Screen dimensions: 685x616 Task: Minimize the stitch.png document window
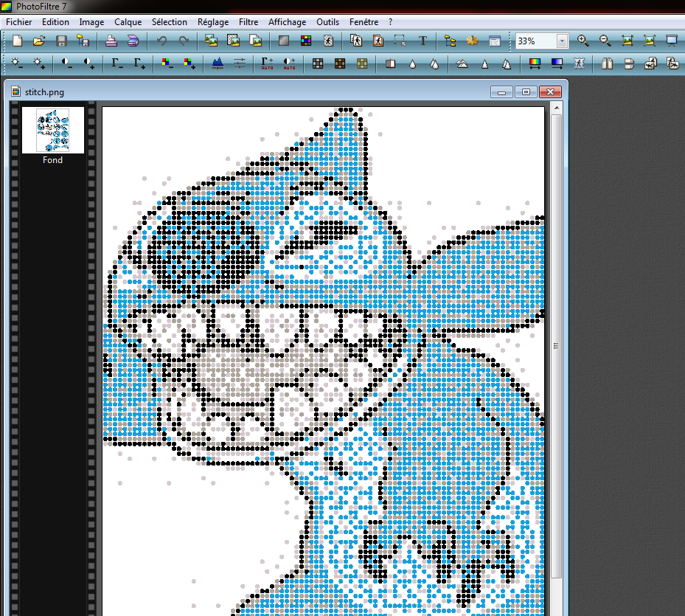pos(501,92)
